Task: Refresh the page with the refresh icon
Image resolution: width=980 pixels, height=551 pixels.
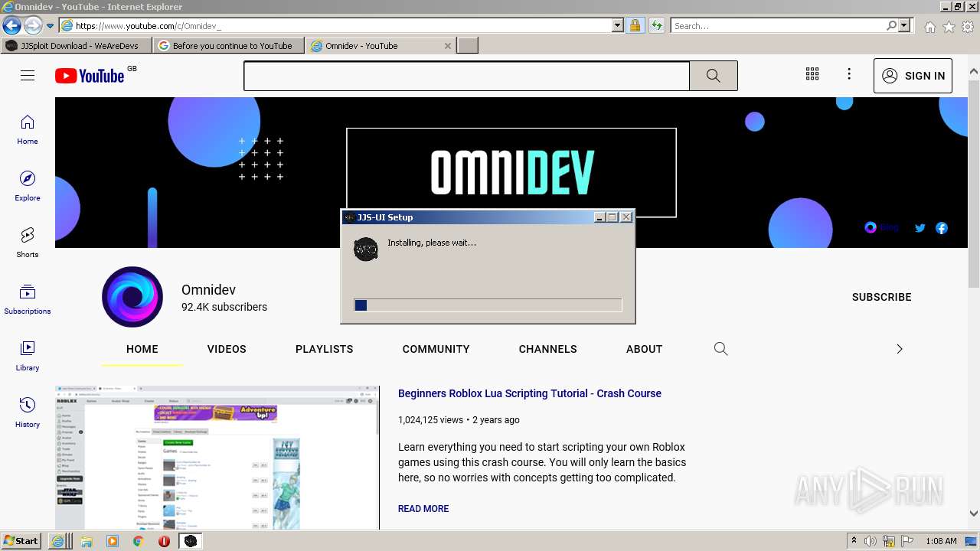Action: click(656, 25)
